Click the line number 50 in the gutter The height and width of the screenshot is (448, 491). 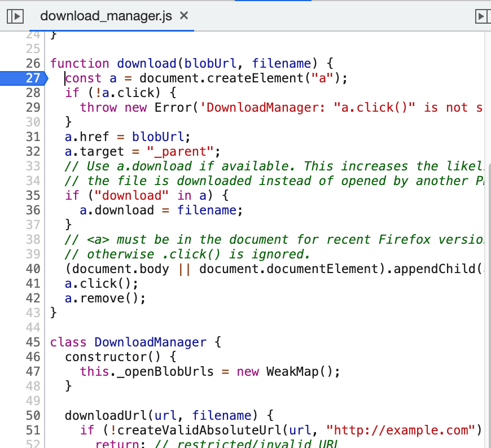point(32,415)
